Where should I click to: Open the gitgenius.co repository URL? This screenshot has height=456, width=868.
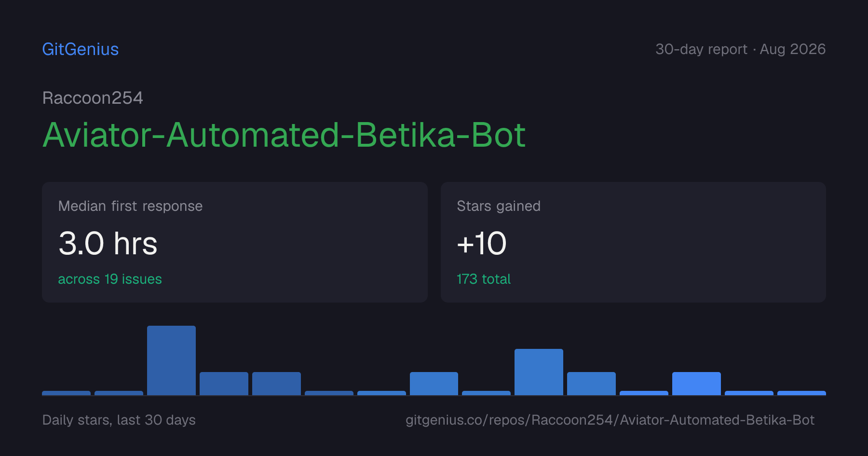610,420
